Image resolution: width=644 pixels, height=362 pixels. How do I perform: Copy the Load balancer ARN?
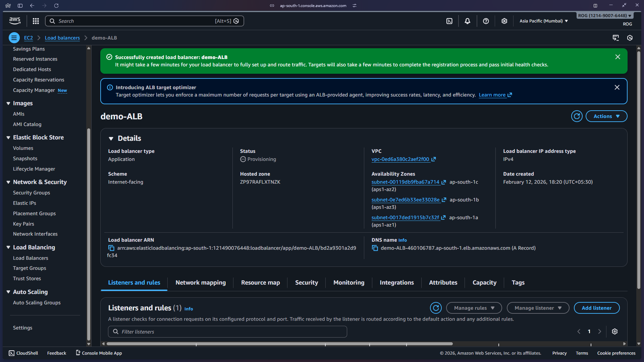(111, 248)
